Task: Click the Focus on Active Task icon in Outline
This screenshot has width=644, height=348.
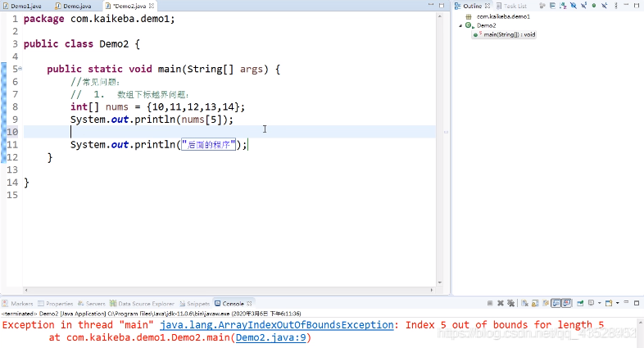Action: (542, 6)
